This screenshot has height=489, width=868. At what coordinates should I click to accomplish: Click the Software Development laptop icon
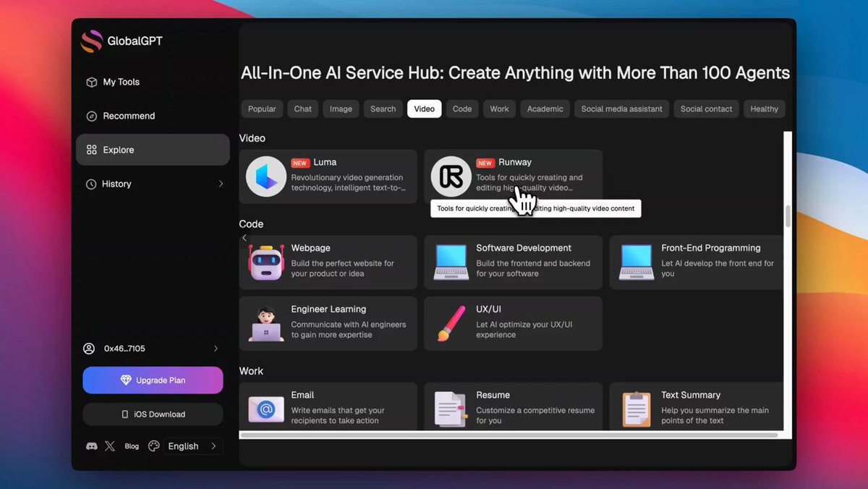(451, 262)
